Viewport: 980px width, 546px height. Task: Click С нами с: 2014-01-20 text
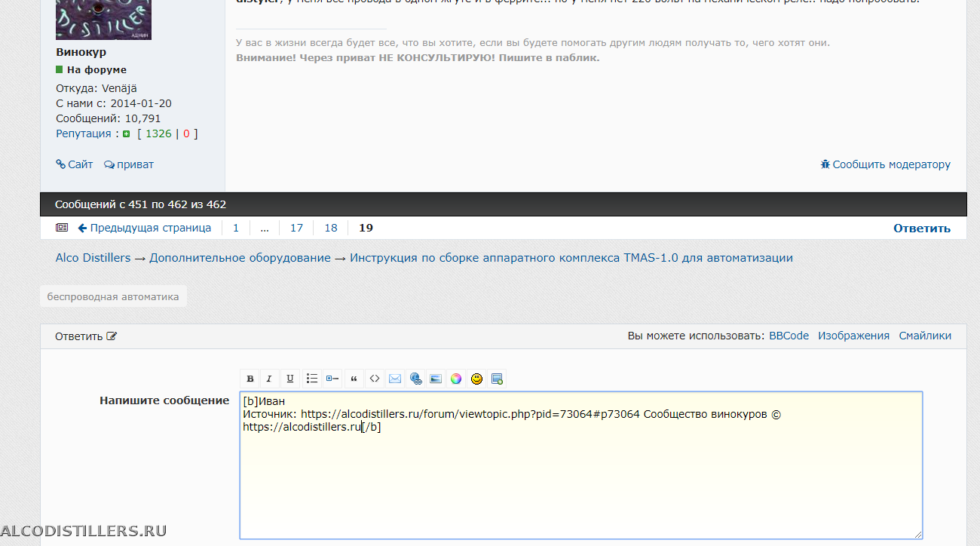click(x=113, y=103)
